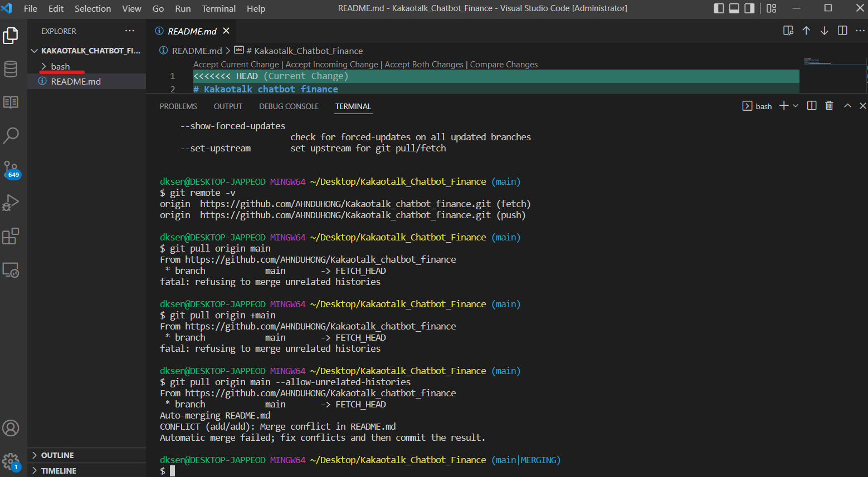Open the Help menu
Viewport: 868px width, 477px height.
[256, 8]
